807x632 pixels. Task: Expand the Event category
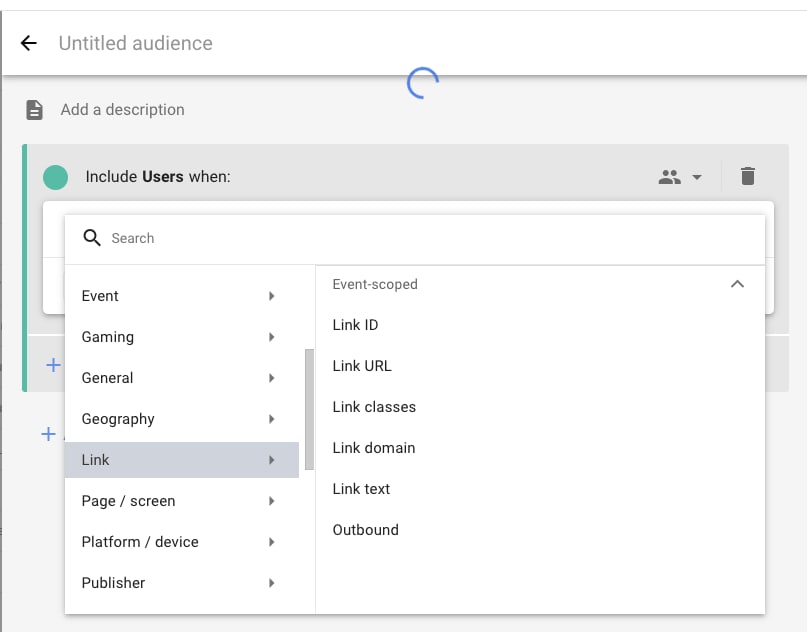180,296
